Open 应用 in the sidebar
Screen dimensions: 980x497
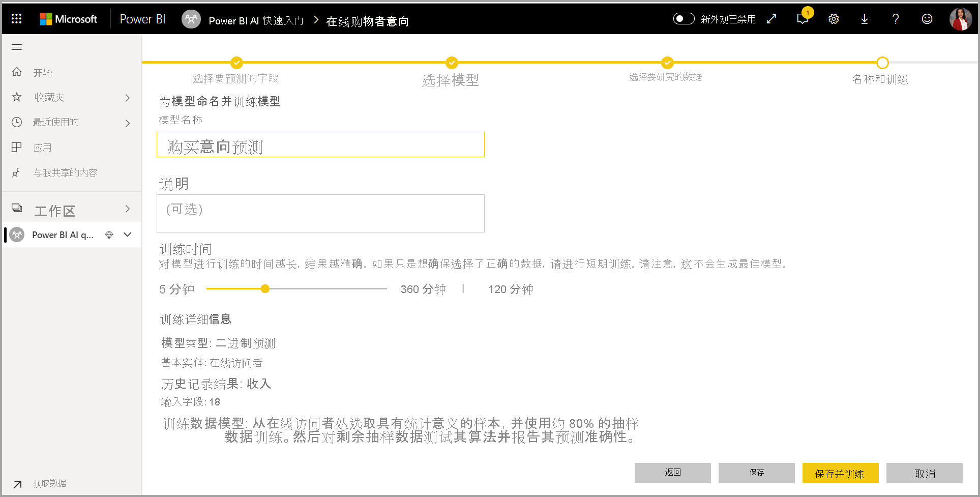(43, 148)
